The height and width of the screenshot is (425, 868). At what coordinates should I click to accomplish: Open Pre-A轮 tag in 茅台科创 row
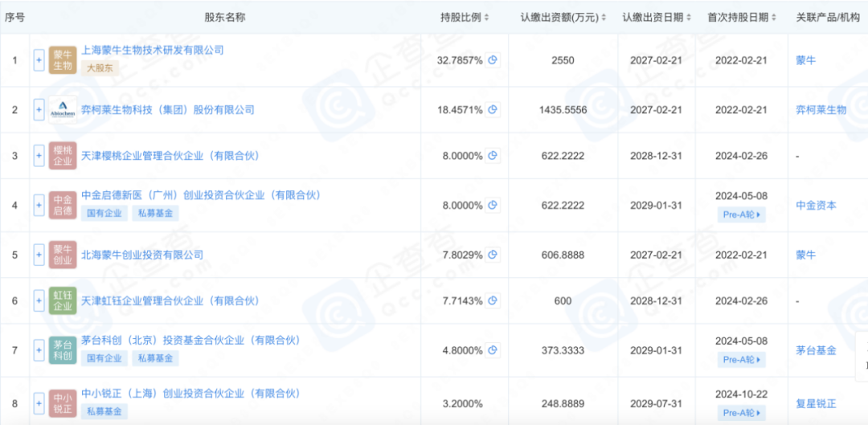[742, 359]
